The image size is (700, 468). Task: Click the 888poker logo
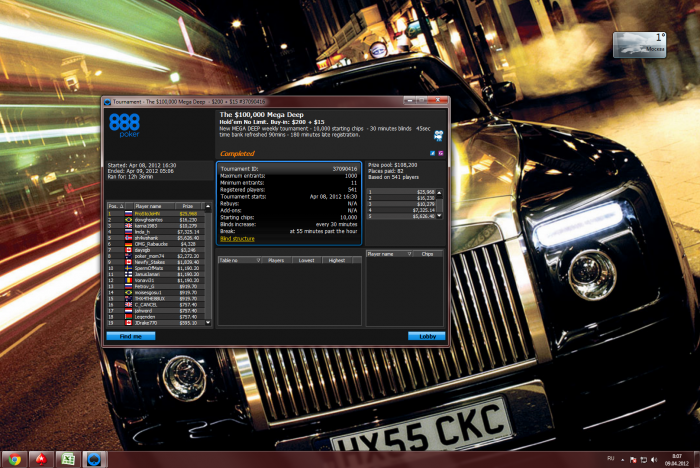pos(125,123)
